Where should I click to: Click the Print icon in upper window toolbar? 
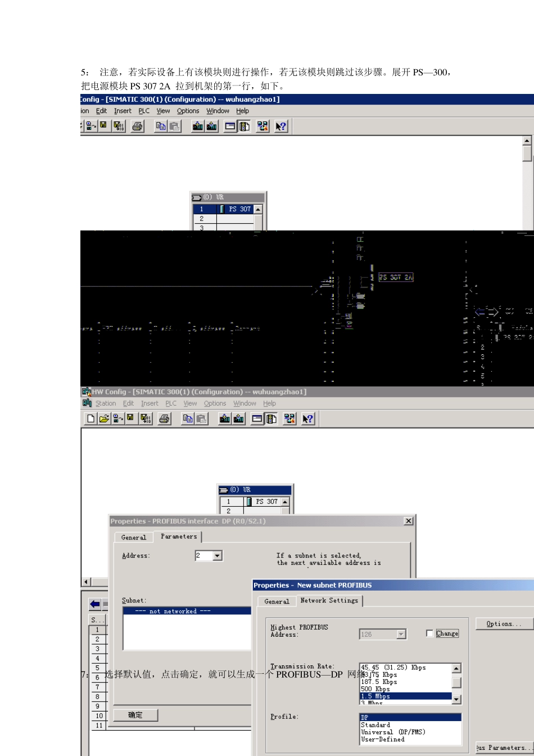pos(138,126)
